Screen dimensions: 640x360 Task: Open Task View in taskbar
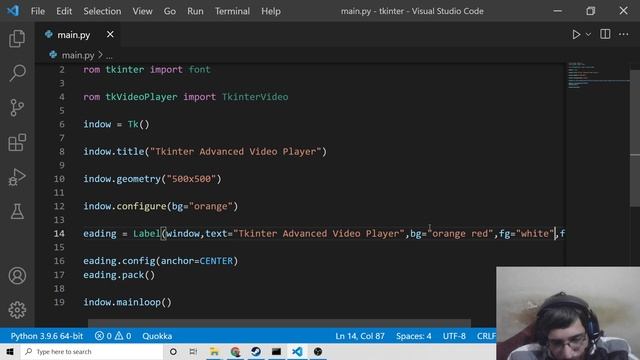[193, 351]
